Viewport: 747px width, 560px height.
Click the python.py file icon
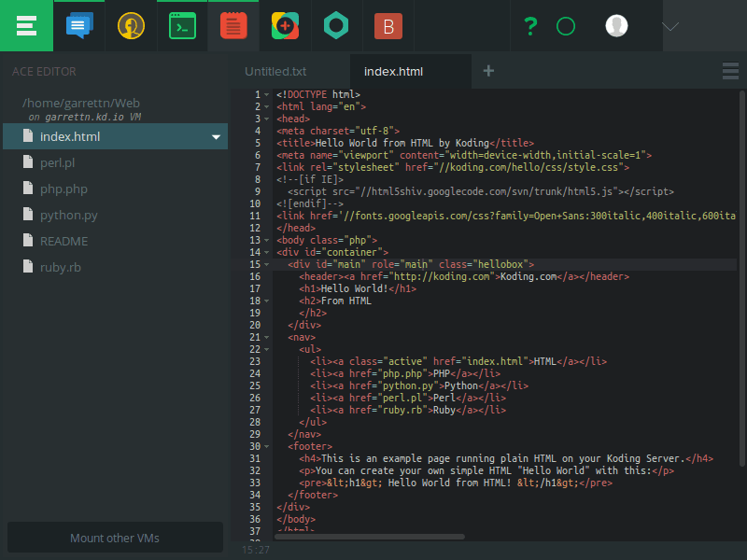[28, 215]
